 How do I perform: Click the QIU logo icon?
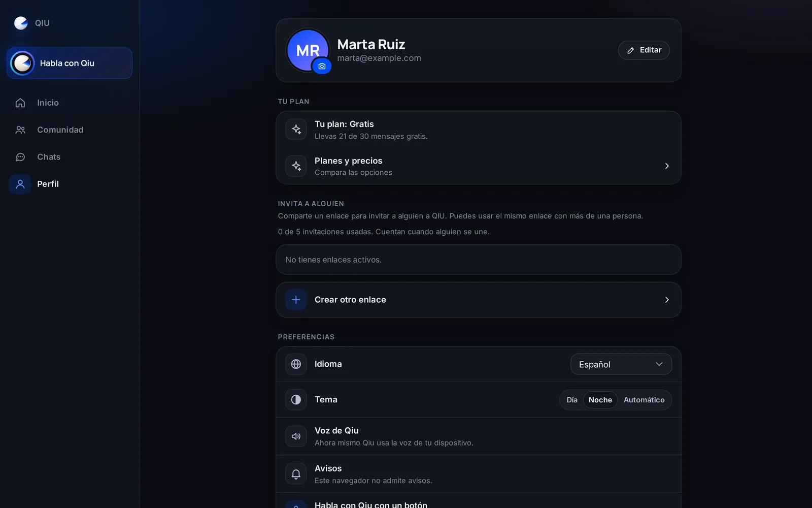21,23
